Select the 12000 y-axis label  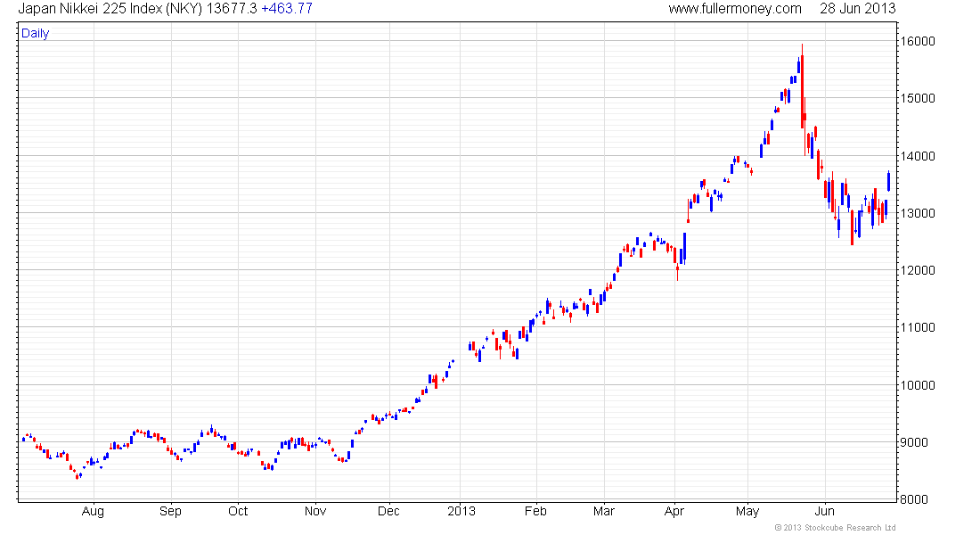tap(918, 270)
